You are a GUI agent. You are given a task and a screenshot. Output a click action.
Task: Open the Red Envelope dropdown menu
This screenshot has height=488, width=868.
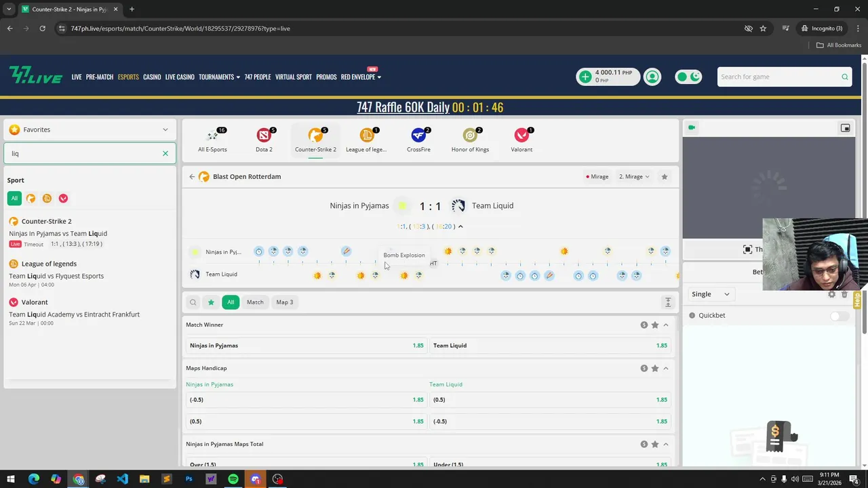[x=361, y=77]
